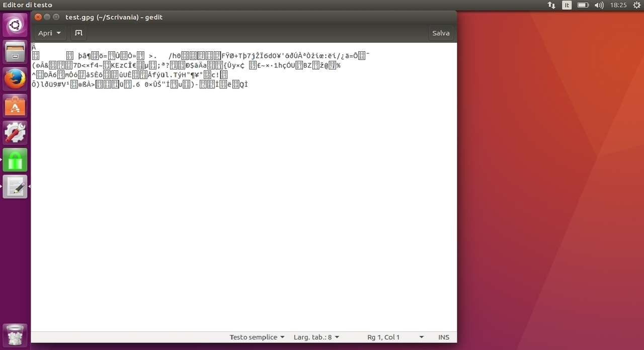Open the 'Rg 1, Col 1' position dropdown

pos(395,337)
